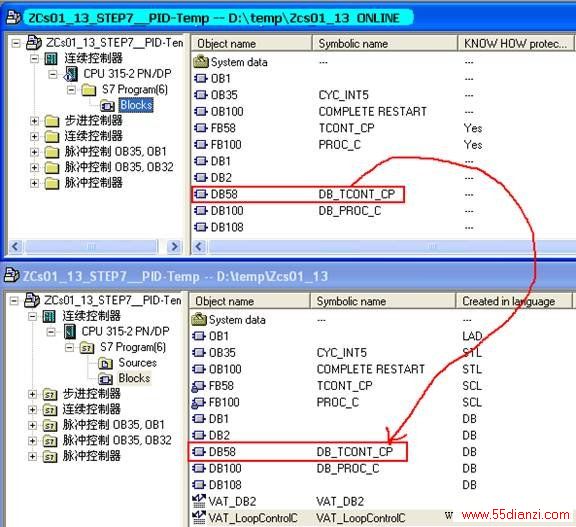Click the FB58 block icon in offline list
576x527 pixels.
[x=199, y=386]
